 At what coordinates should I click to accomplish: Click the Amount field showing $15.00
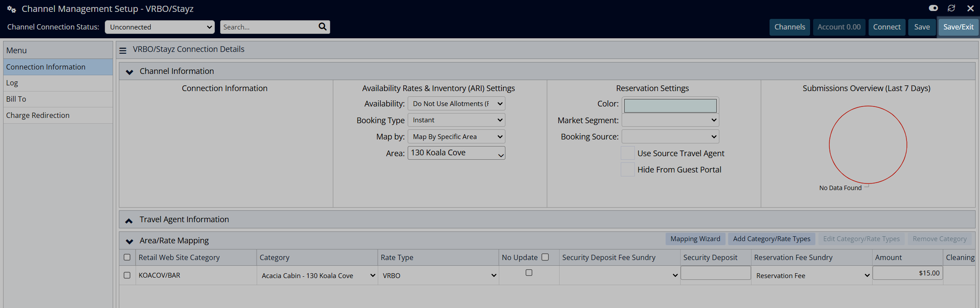pos(908,273)
